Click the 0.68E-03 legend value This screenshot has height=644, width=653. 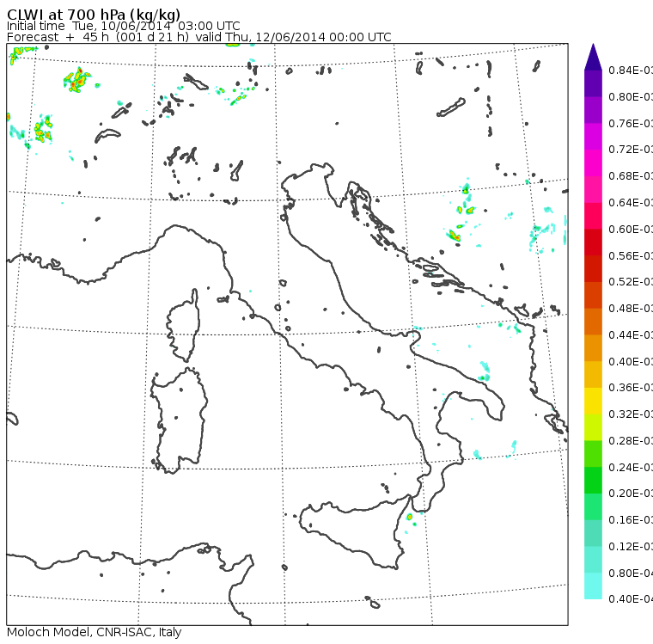[x=631, y=176]
